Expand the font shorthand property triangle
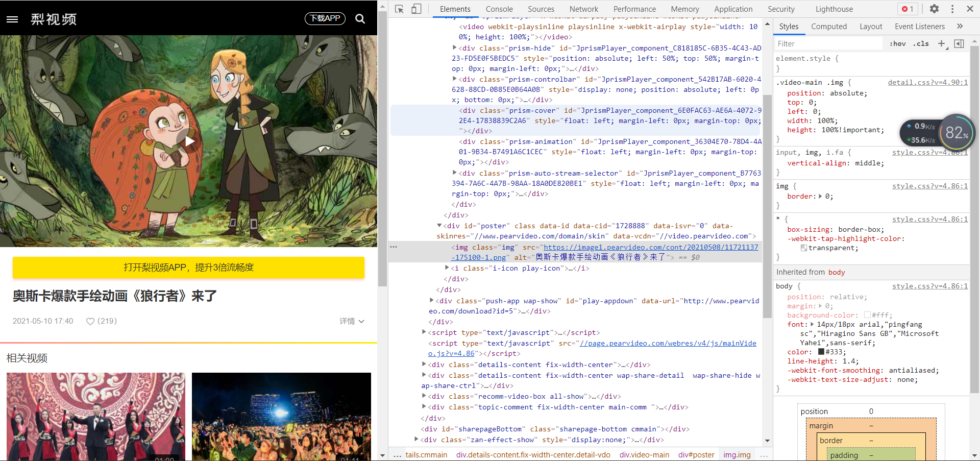Viewport: 980px width, 461px height. 812,324
